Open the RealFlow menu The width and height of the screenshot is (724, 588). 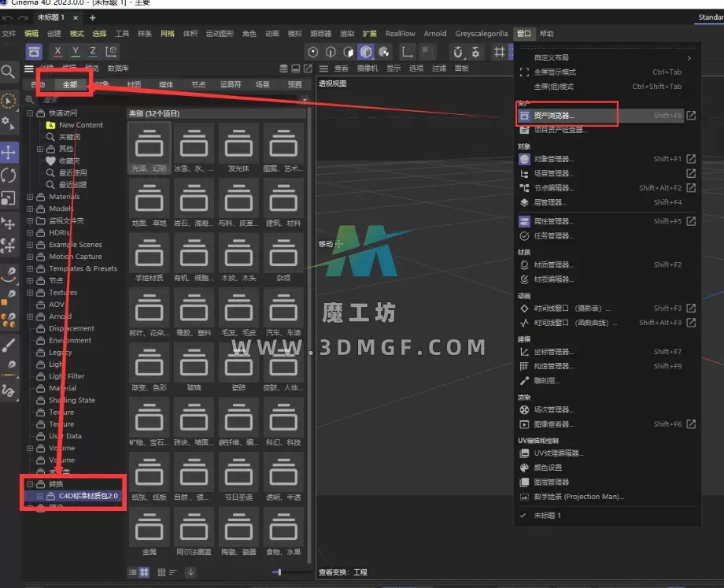pos(401,33)
